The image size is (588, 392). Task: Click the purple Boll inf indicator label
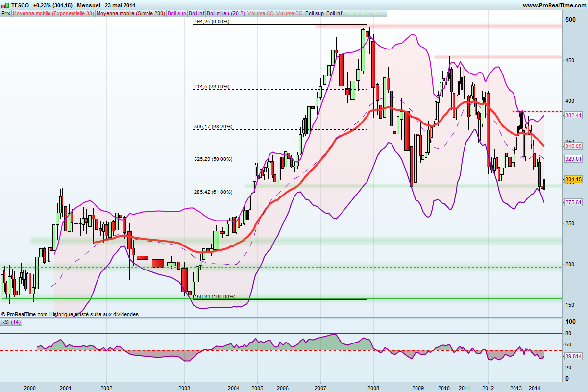coord(197,13)
